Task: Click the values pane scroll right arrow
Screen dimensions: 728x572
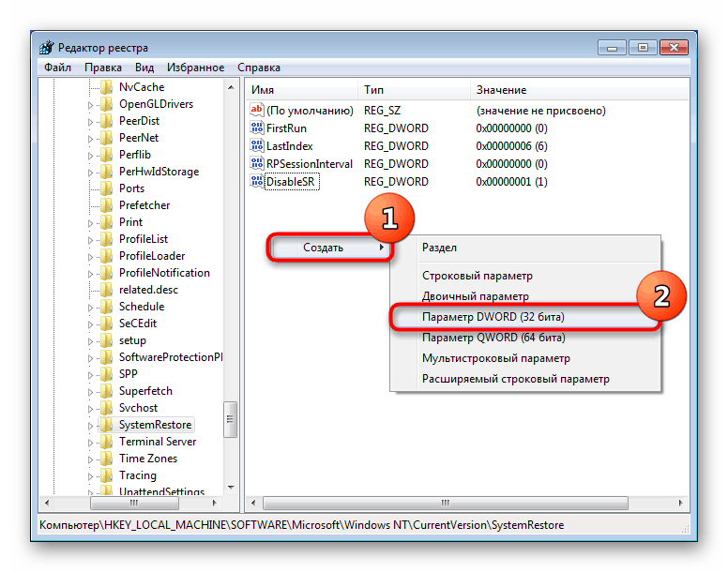Action: point(680,503)
